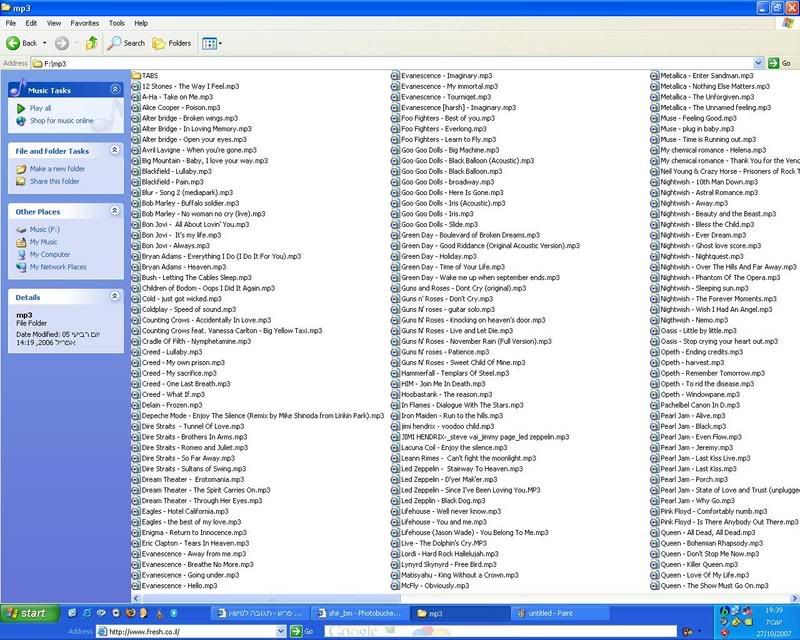This screenshot has width=800, height=640.
Task: Click the Google search box in taskbar
Action: (500, 632)
